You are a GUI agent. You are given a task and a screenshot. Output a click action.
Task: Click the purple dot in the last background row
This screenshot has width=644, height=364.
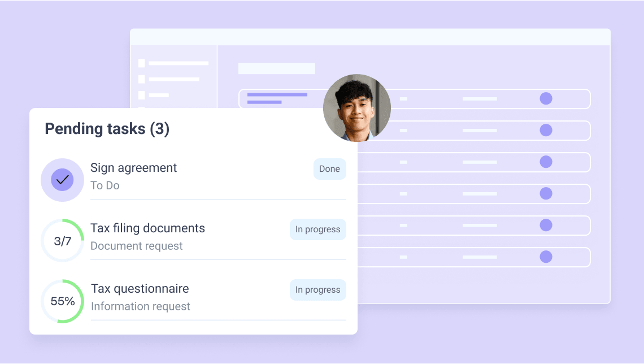click(x=546, y=257)
